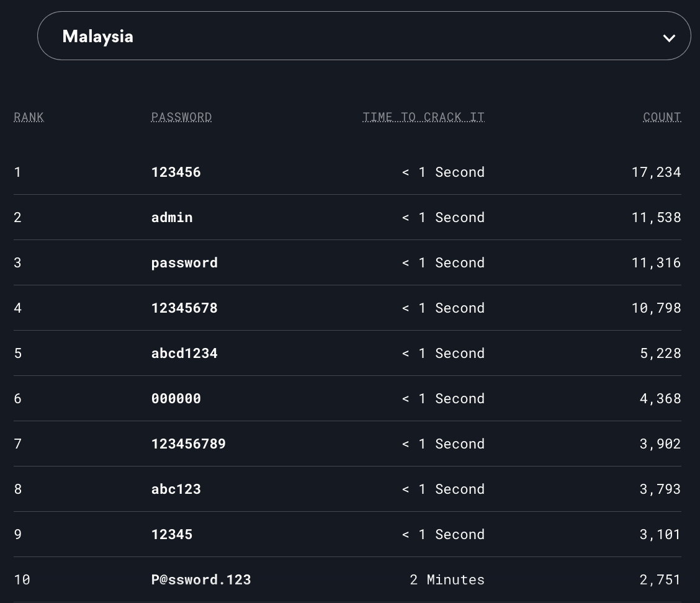Screen dimensions: 700x603
Task: Open the Malaysia country dropdown
Action: coord(363,36)
